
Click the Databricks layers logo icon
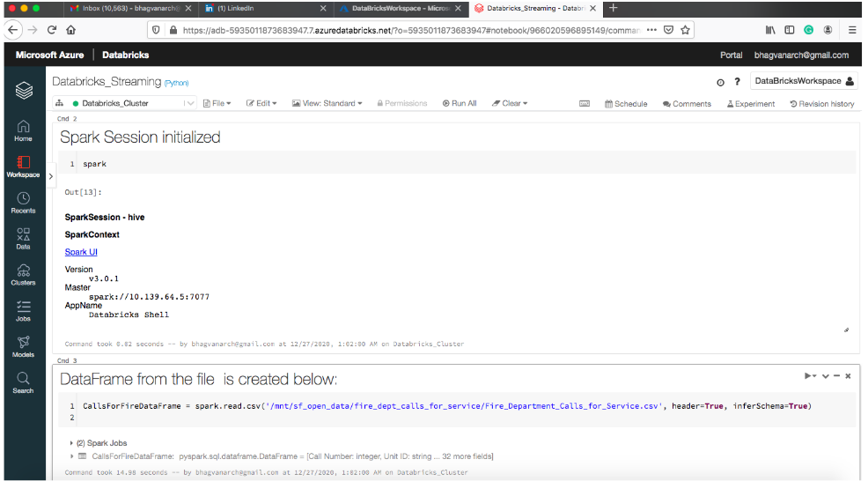24,90
